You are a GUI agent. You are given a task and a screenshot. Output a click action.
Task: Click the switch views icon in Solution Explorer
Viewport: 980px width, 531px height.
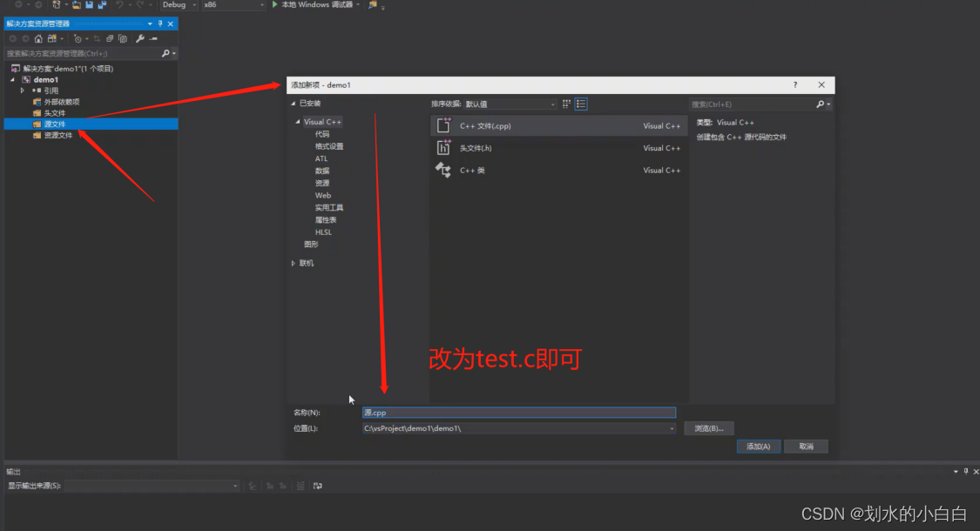pos(52,38)
